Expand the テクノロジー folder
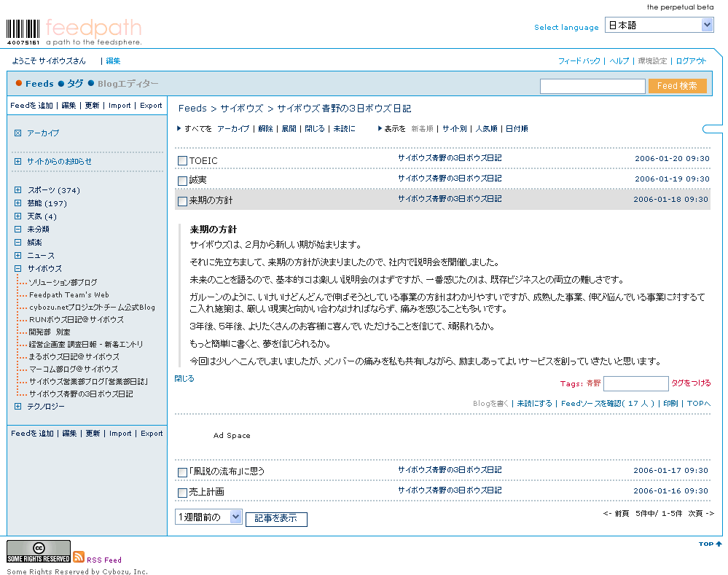The image size is (728, 575). click(x=17, y=407)
